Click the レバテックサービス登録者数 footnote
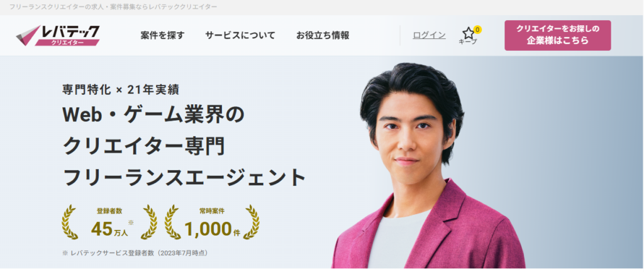The image size is (644, 272). point(135,253)
